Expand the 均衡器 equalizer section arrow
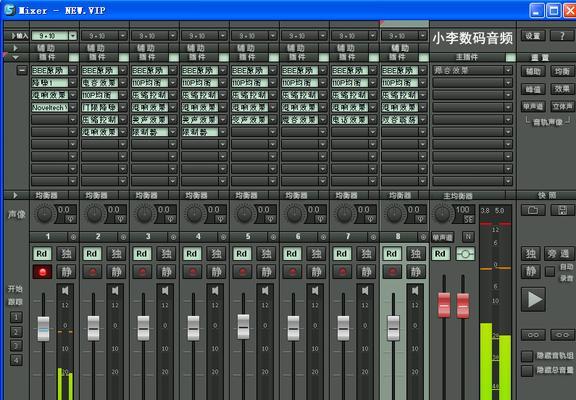 click(15, 195)
